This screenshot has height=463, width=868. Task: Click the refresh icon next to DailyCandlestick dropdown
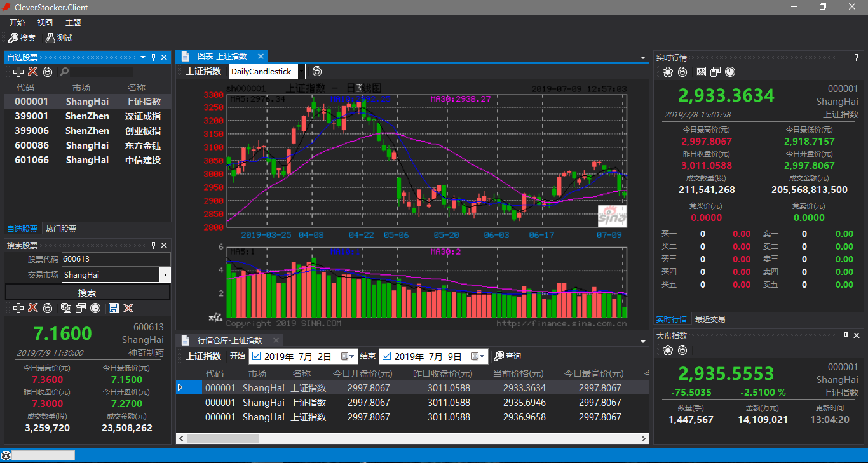pyautogui.click(x=317, y=71)
